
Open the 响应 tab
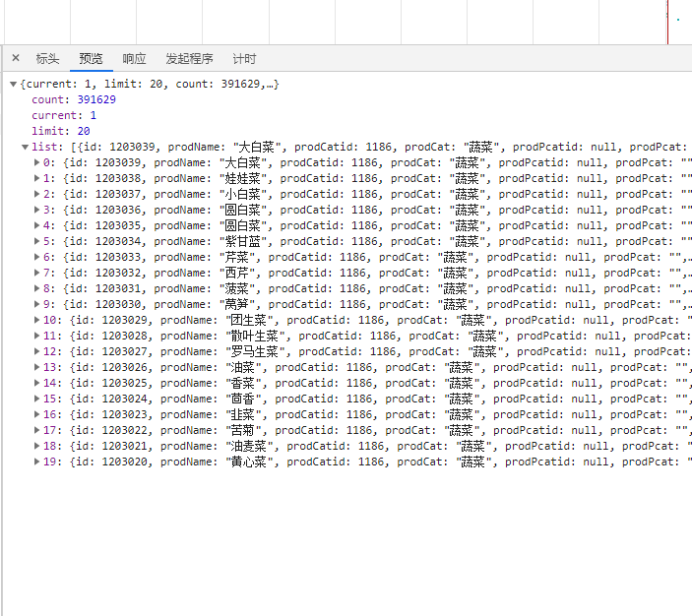(134, 59)
